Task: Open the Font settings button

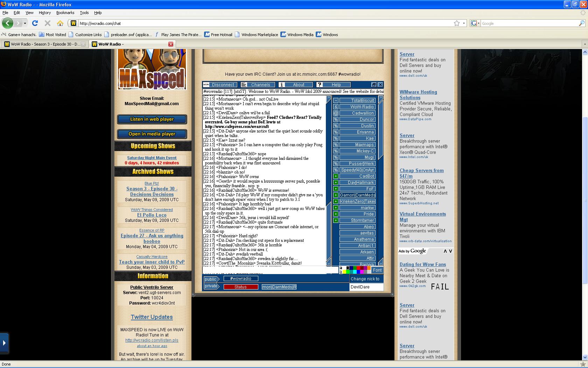Action: [x=377, y=270]
